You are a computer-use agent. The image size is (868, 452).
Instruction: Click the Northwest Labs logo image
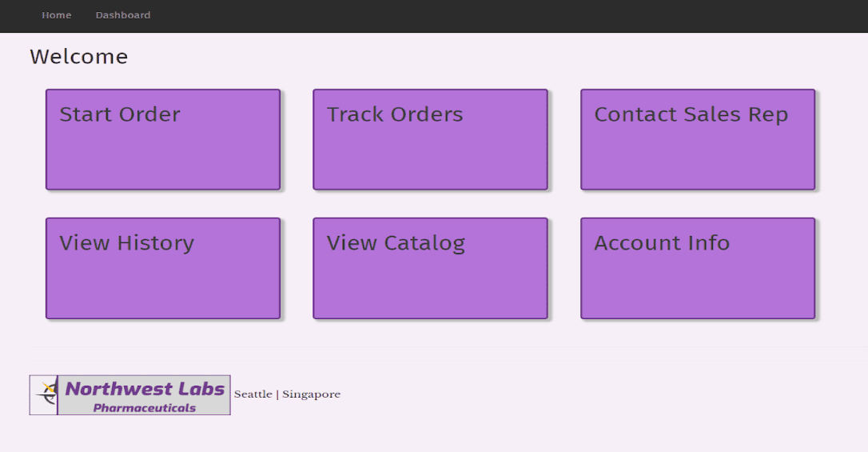pos(130,395)
